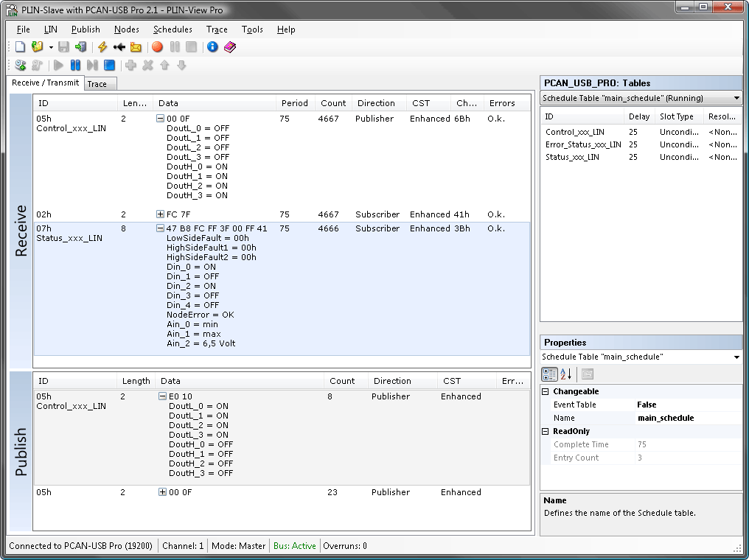Select the Error_Status_xxx_LIN schedule entry
Viewport: 749px width, 560px height.
582,144
